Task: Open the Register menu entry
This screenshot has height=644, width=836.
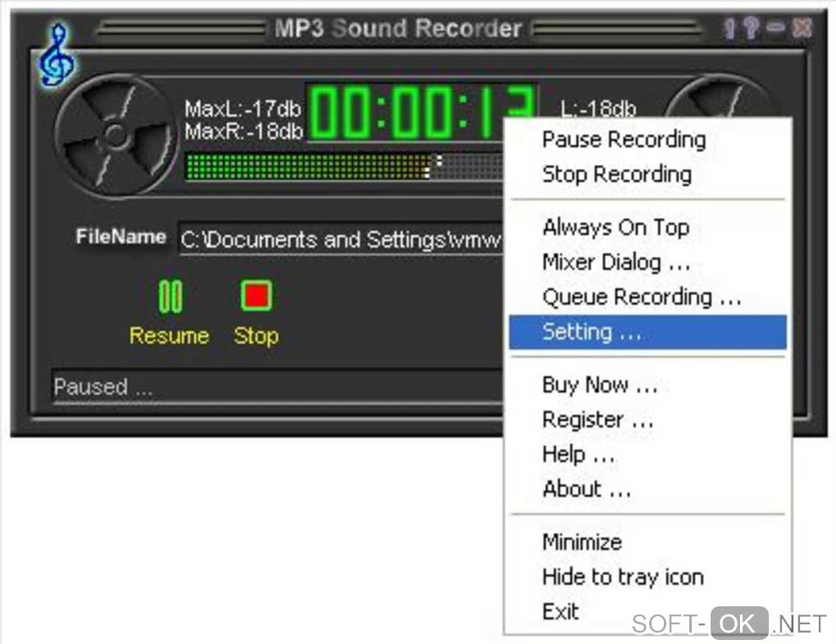Action: [x=647, y=420]
